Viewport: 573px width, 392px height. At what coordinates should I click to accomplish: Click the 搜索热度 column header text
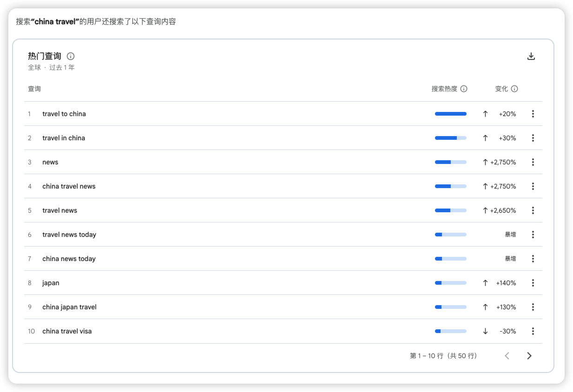coord(444,89)
